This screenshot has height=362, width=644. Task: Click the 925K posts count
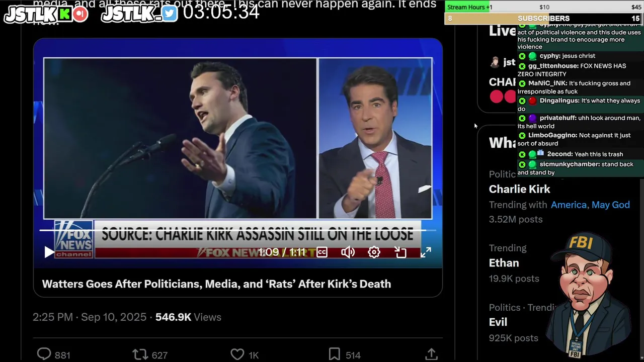click(514, 338)
